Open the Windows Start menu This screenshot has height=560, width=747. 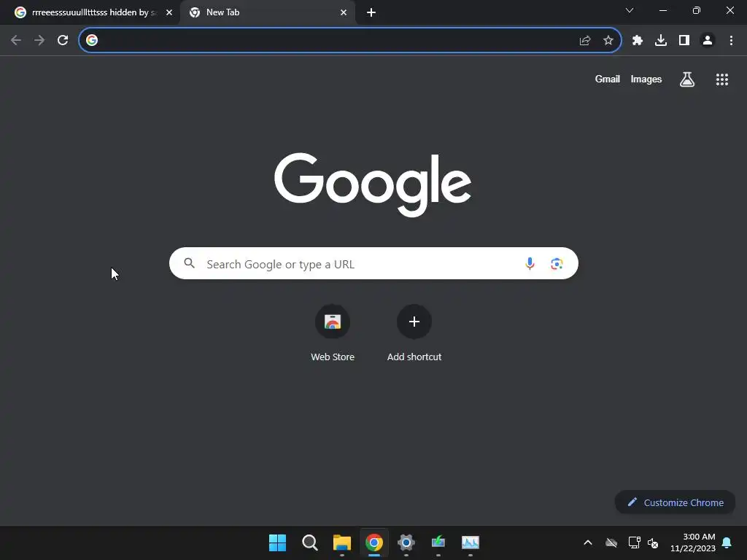(277, 542)
